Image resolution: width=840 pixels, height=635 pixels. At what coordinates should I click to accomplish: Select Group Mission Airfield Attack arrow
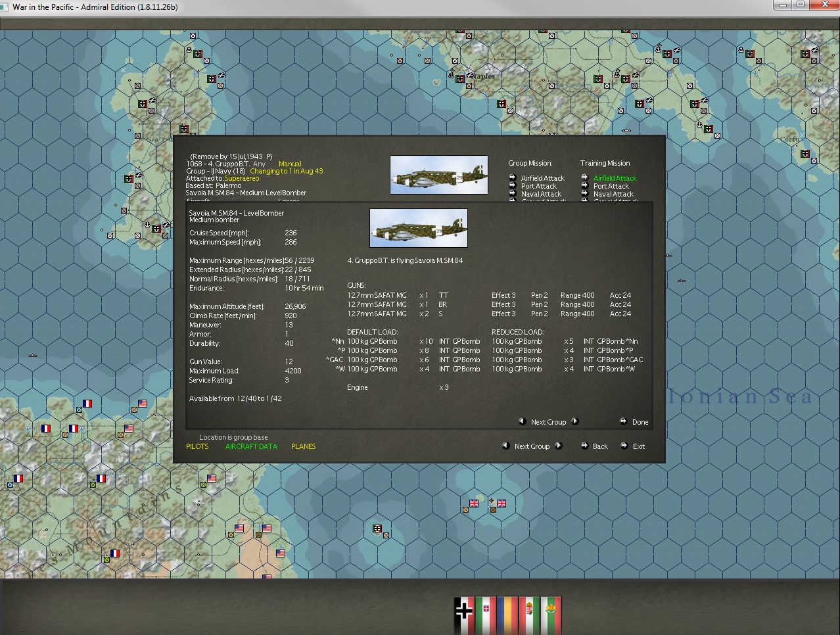click(512, 177)
